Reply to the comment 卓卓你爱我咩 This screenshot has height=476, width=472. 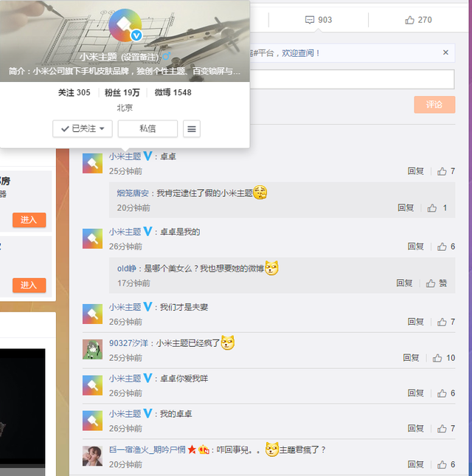click(x=415, y=393)
